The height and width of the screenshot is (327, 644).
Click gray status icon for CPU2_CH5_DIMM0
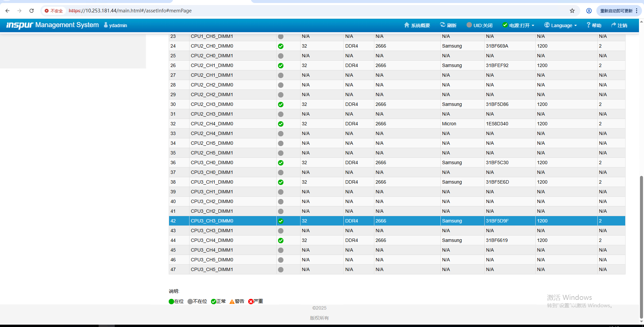coord(281,143)
